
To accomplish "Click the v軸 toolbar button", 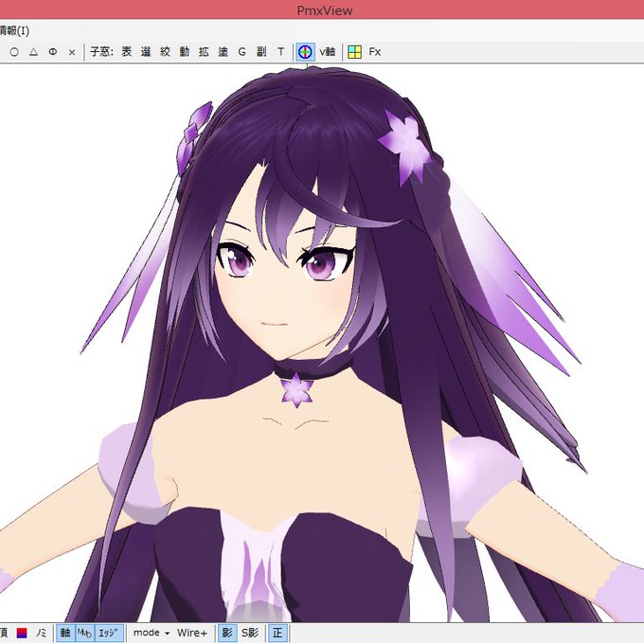I will point(328,52).
